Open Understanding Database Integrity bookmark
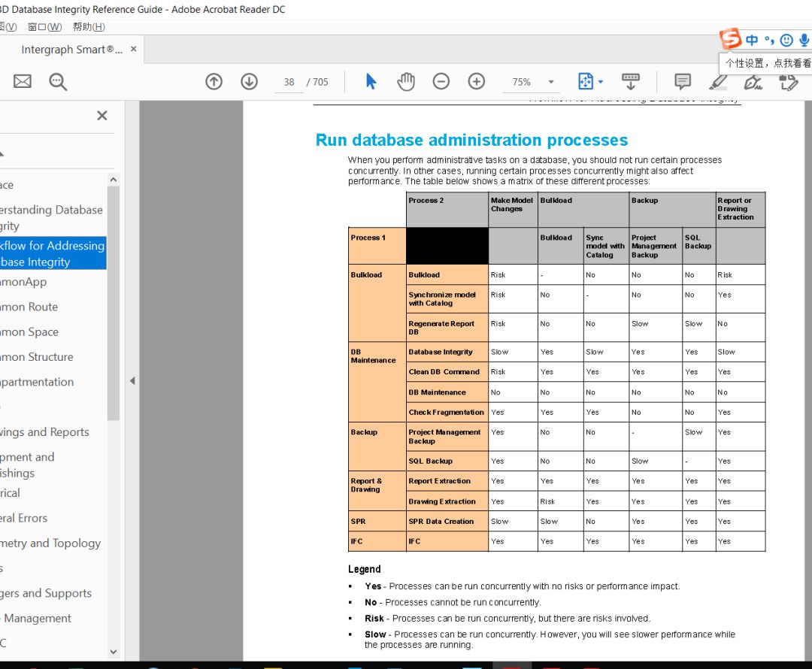Screen dimensions: 812x669 coord(51,218)
